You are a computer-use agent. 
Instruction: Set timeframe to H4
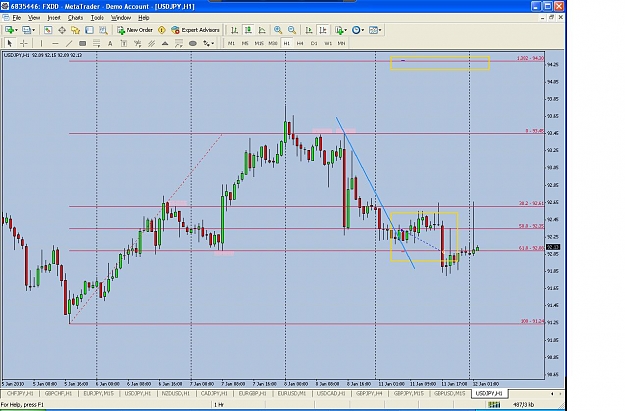click(x=300, y=43)
